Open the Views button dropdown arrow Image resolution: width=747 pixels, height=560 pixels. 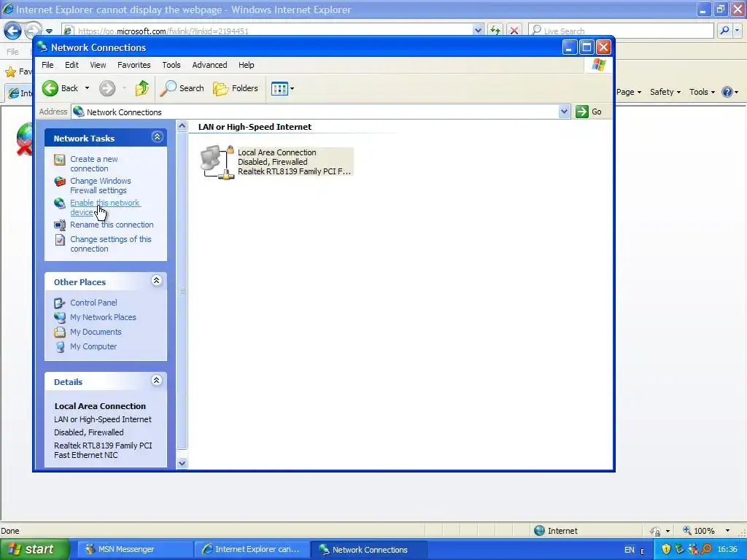292,88
